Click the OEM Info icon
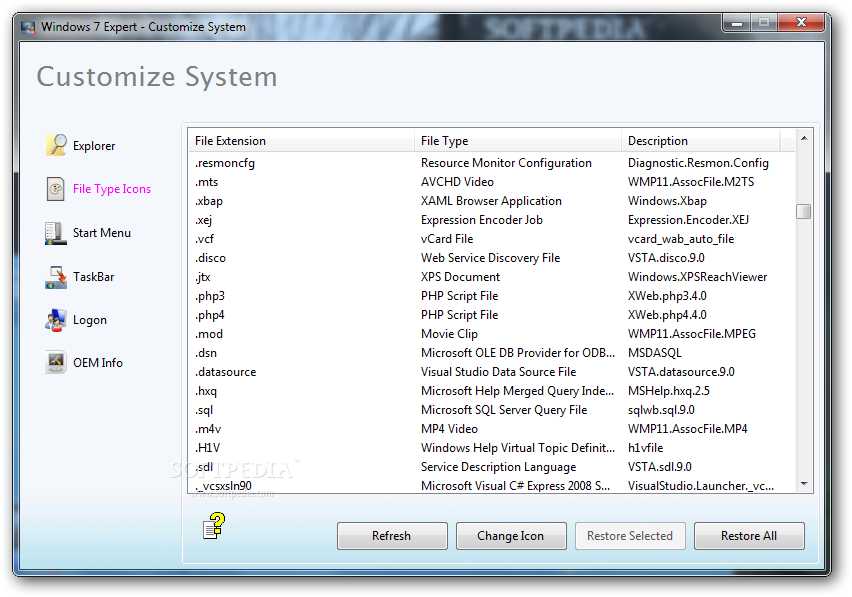 coord(55,362)
